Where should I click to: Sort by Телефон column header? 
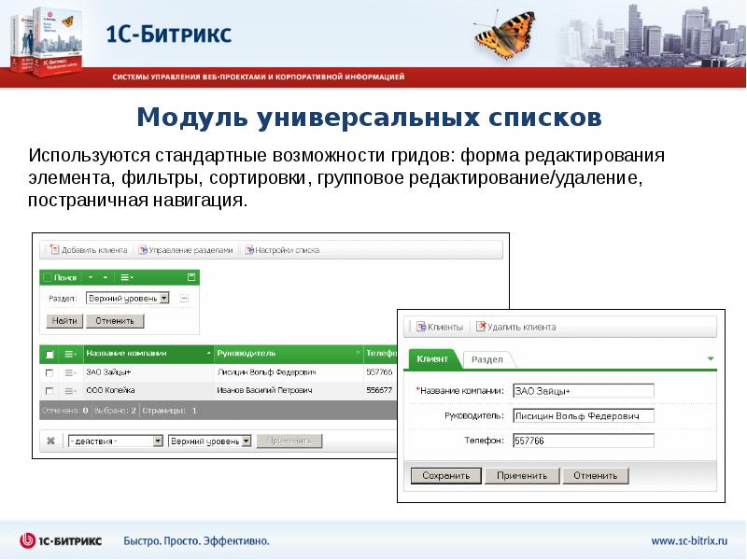point(381,354)
